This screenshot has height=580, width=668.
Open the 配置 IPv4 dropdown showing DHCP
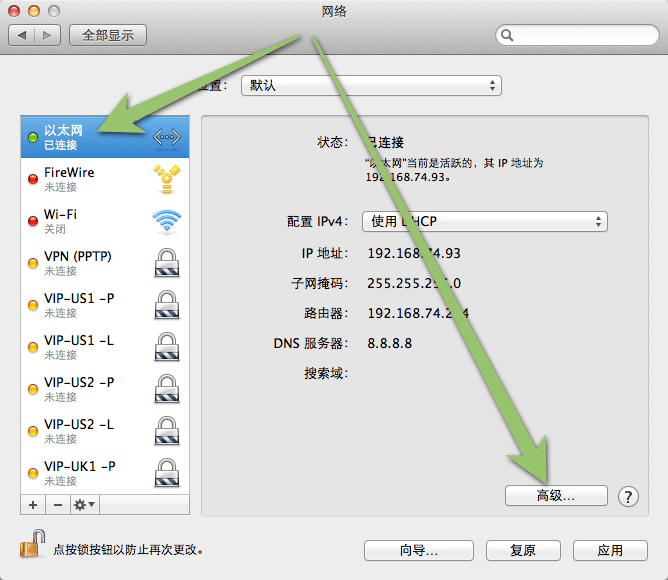click(485, 222)
